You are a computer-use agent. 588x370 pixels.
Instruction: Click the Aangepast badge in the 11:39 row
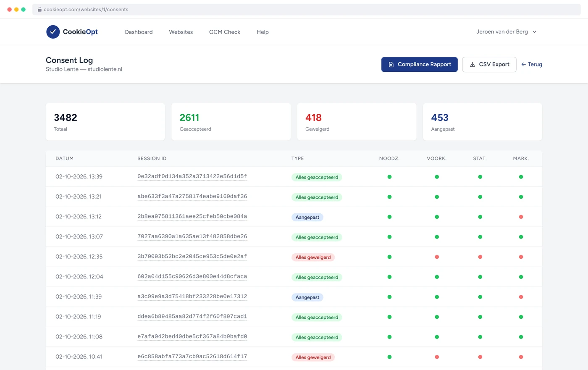tap(307, 297)
